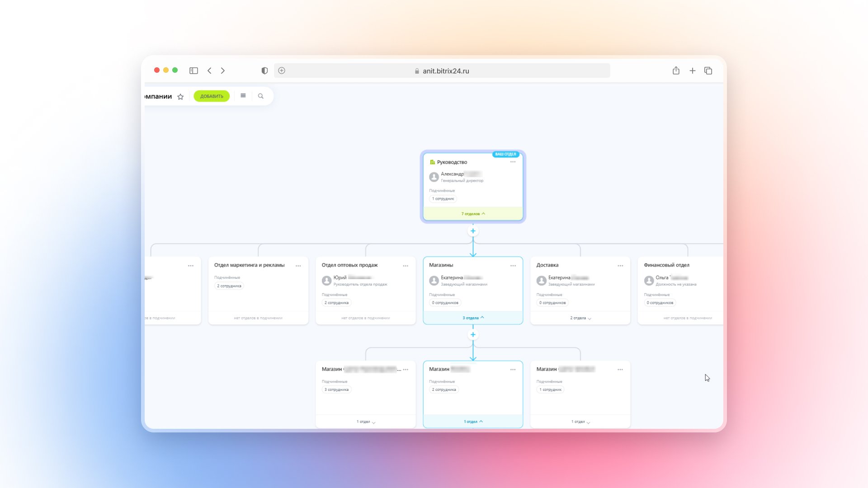Image resolution: width=868 pixels, height=488 pixels.
Task: Click Safari privacy shield icon
Action: coord(264,70)
